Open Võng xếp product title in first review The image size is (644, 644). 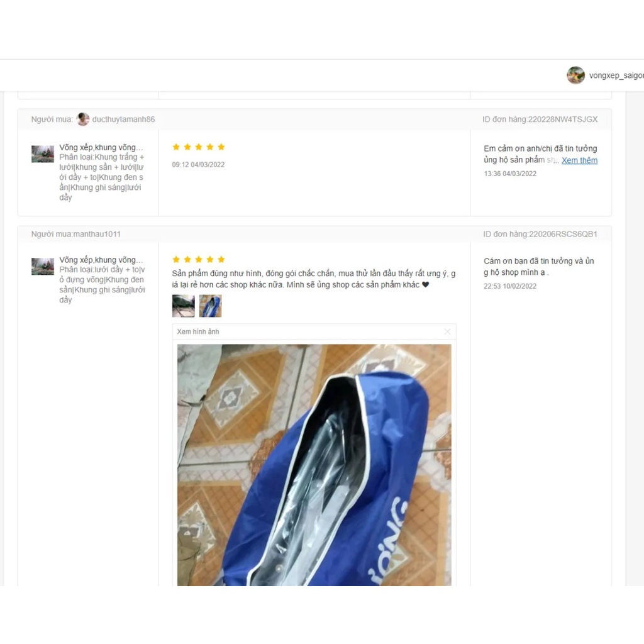pyautogui.click(x=101, y=147)
